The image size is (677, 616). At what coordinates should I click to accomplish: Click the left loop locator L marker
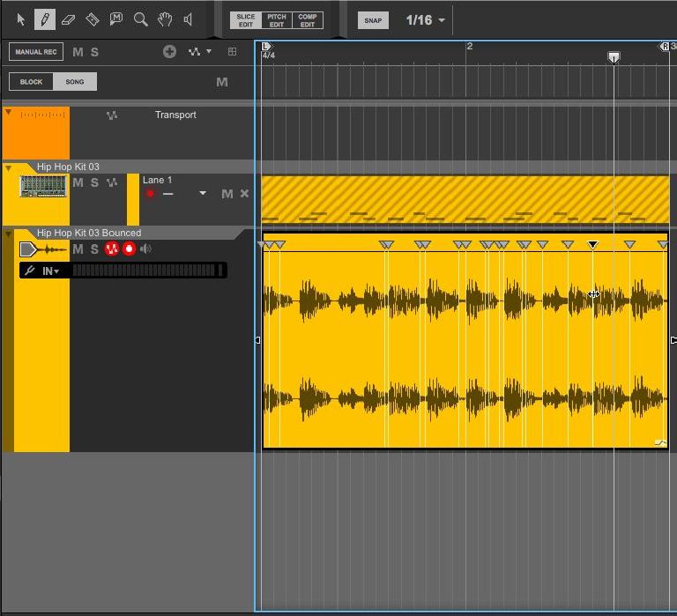tap(266, 46)
